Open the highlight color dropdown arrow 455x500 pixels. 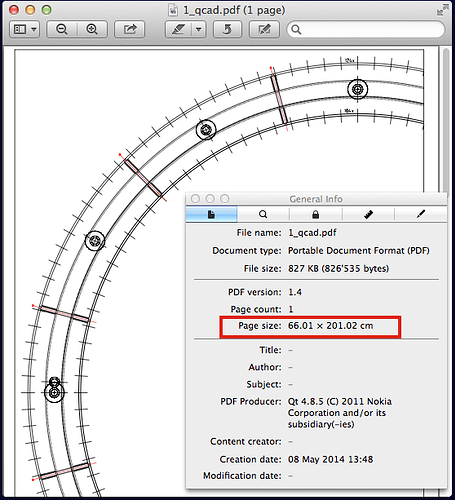click(199, 29)
